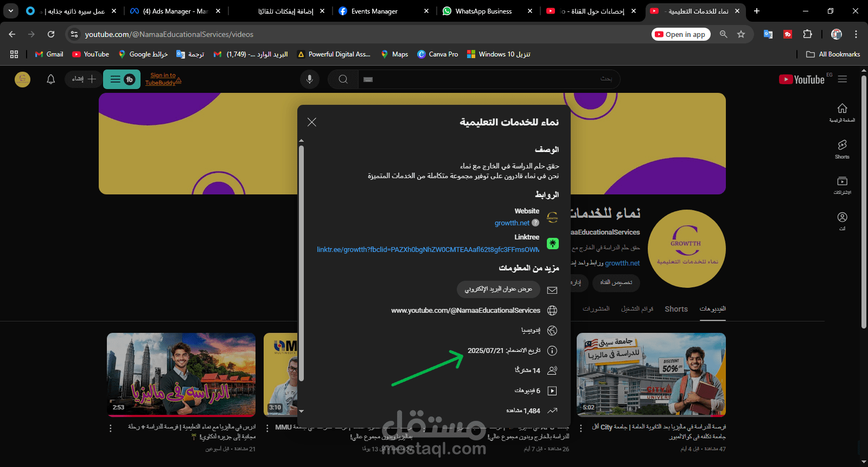Open the You profile sidebar item
The height and width of the screenshot is (467, 868).
pos(842,221)
